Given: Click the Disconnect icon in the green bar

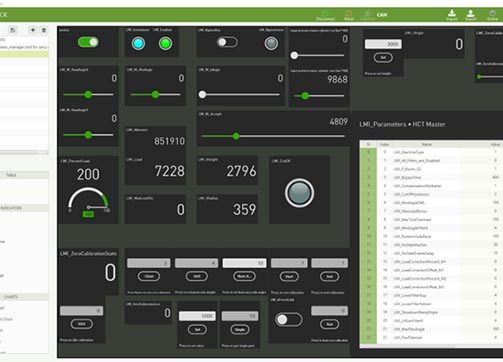Looking at the screenshot, I should pos(325,15).
